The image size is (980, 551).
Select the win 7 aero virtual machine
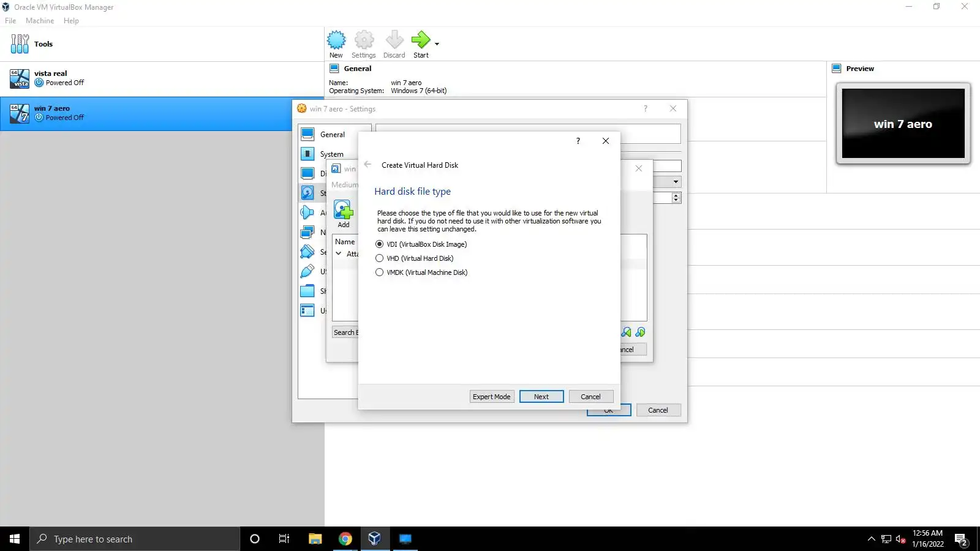pos(146,113)
